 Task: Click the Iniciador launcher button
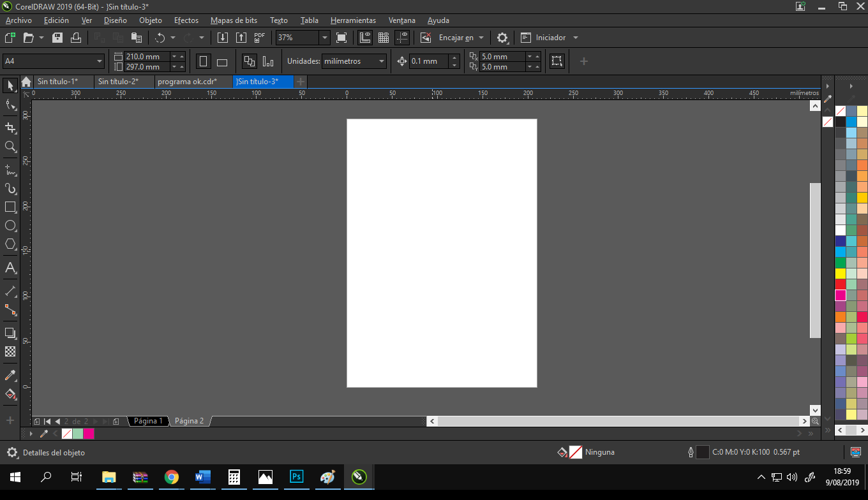[x=550, y=38]
